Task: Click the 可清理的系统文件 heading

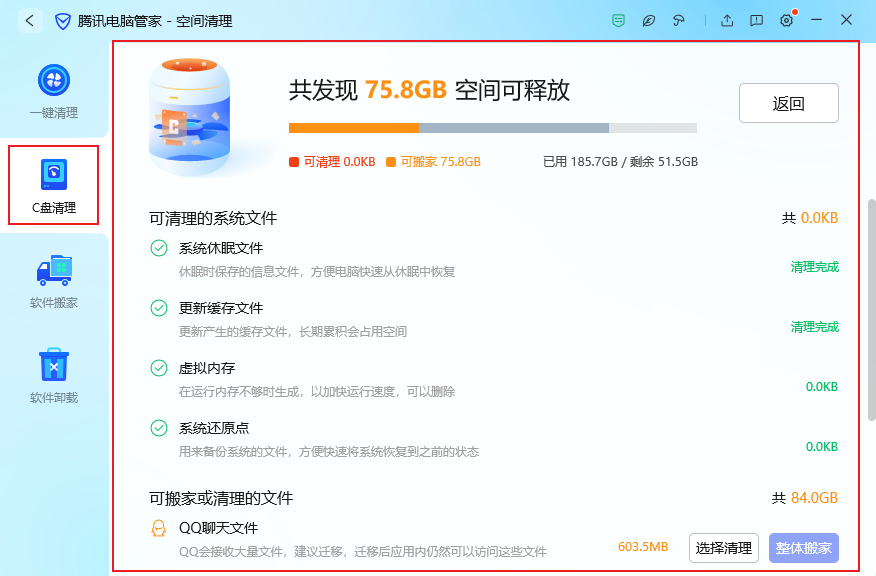Action: pos(213,218)
